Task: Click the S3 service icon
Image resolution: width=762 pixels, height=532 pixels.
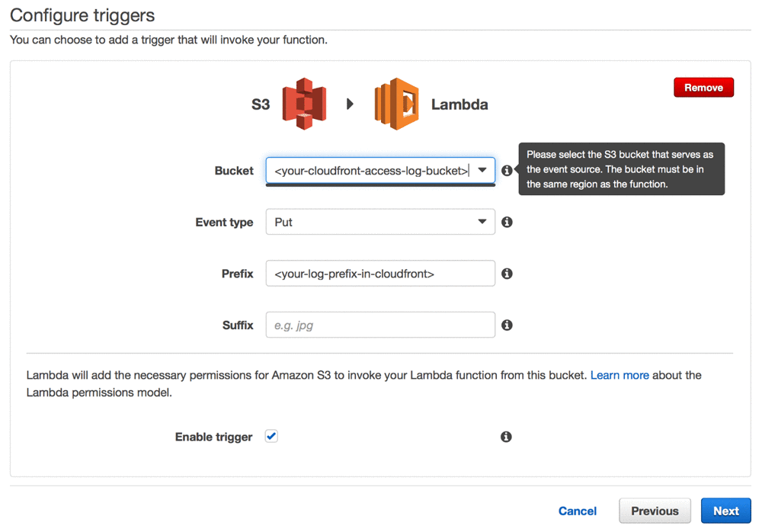Action: coord(304,104)
